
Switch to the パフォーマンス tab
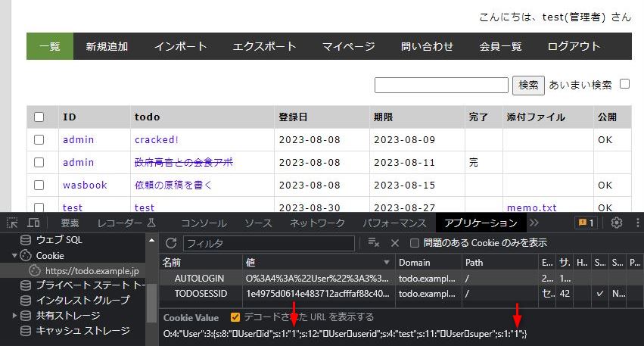tap(394, 223)
